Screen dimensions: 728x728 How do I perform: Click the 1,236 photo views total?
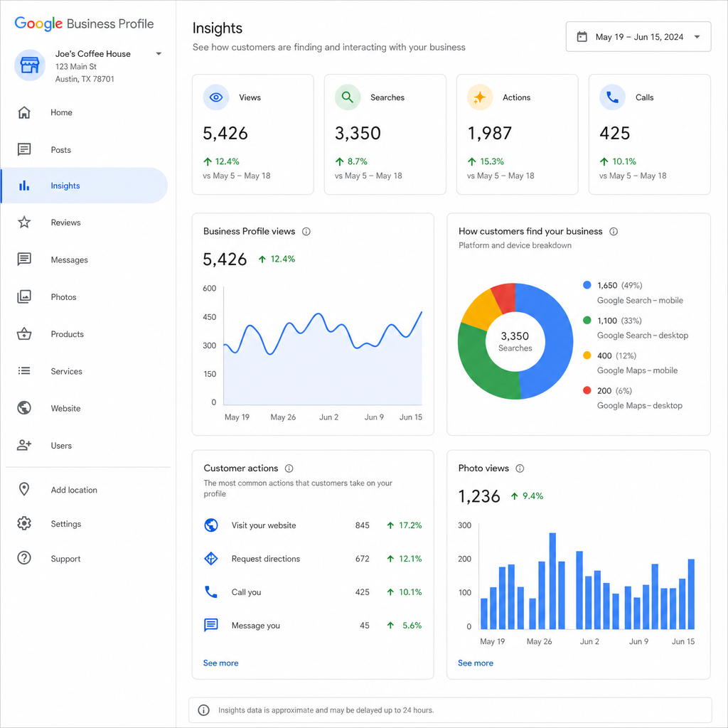[479, 496]
